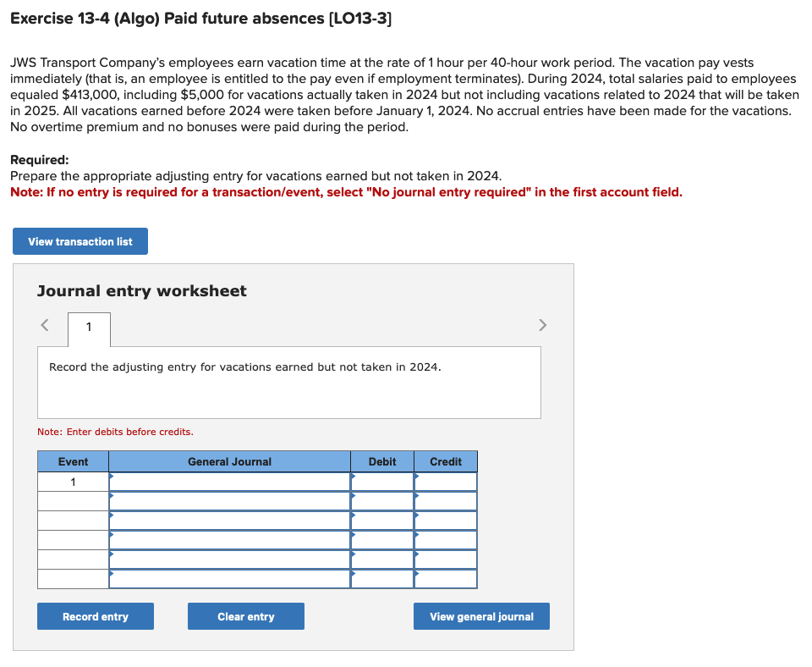This screenshot has height=667, width=812.
Task: Click the View transaction list button
Action: [80, 241]
